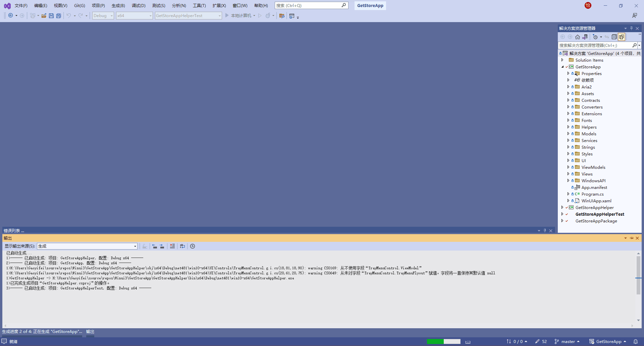Go to previous message in Output
The image size is (644, 346).
click(155, 246)
